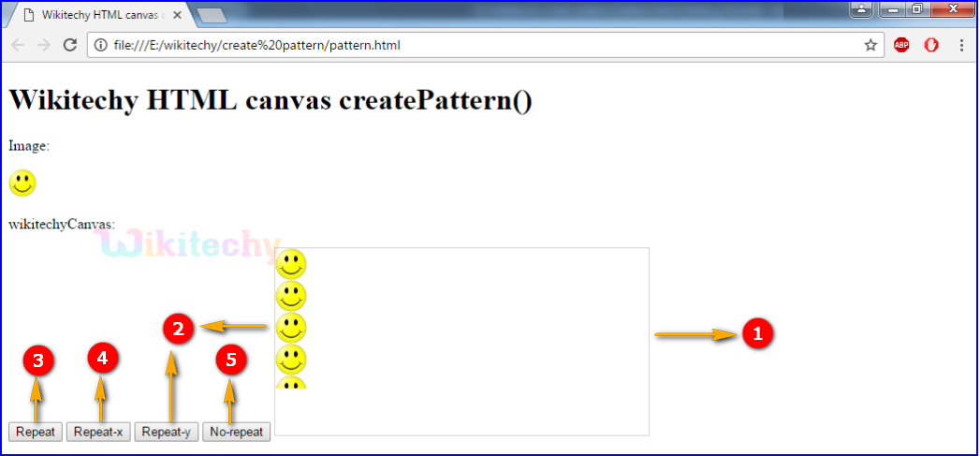Click the red number 1 marker
980x456 pixels.
(x=757, y=333)
